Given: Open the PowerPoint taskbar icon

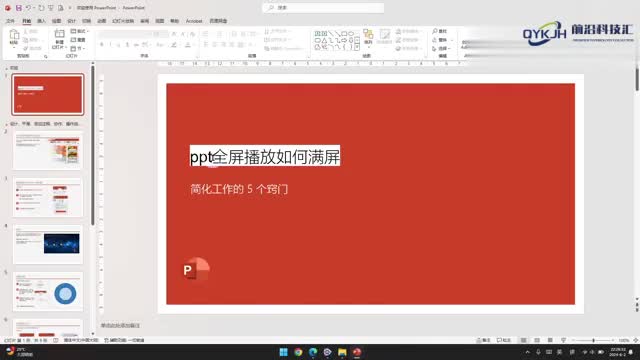Looking at the screenshot, I should [357, 352].
